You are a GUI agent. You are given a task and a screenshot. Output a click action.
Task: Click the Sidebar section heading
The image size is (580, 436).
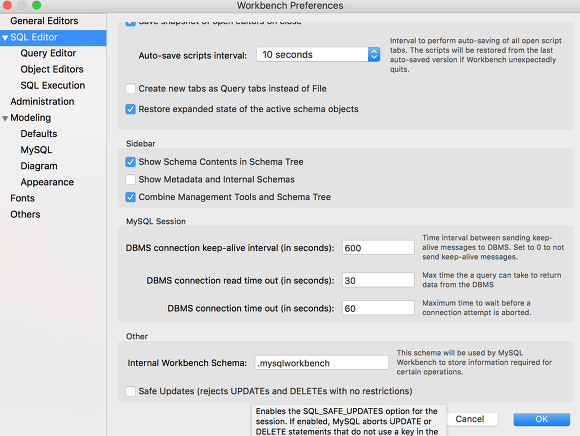(141, 143)
